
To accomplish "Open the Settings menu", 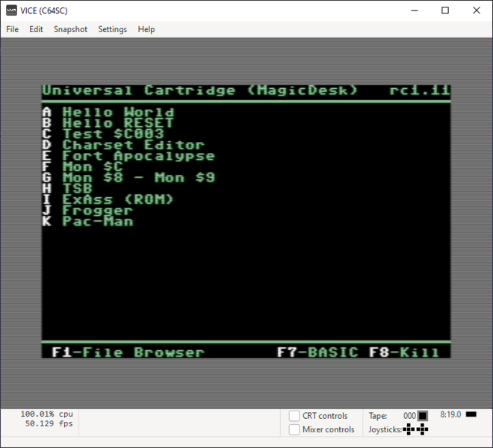I will (113, 29).
